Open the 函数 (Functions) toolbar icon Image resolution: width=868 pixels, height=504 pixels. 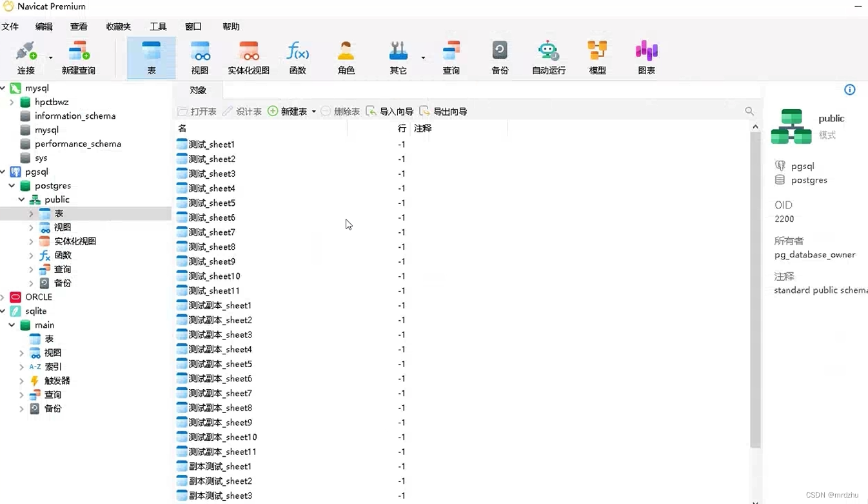tap(297, 57)
